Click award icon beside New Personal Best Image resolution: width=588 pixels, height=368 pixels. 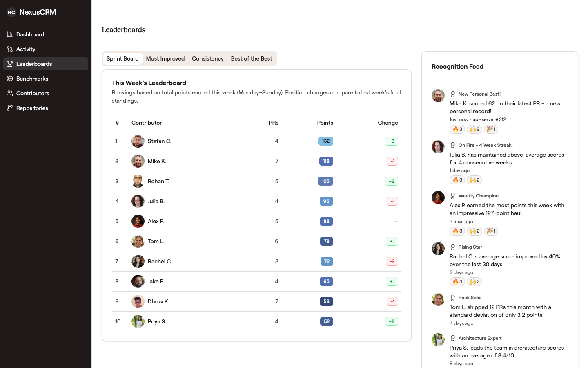pos(453,94)
